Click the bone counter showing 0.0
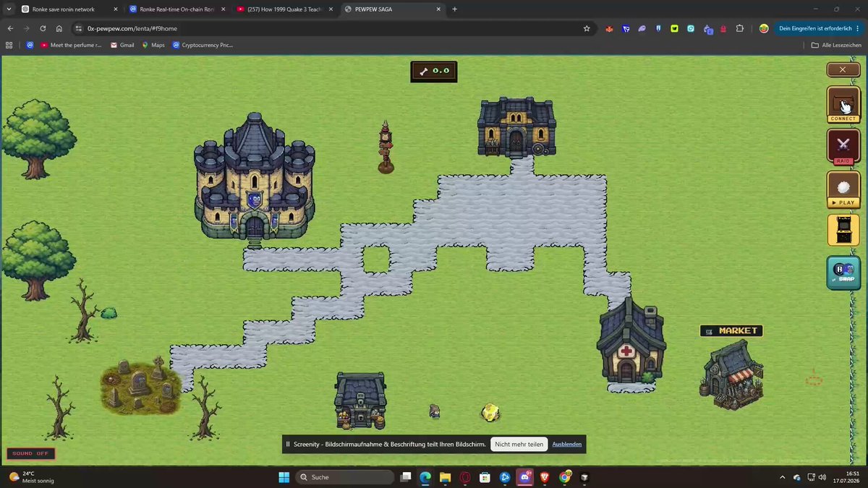Image resolution: width=868 pixels, height=488 pixels. (434, 71)
